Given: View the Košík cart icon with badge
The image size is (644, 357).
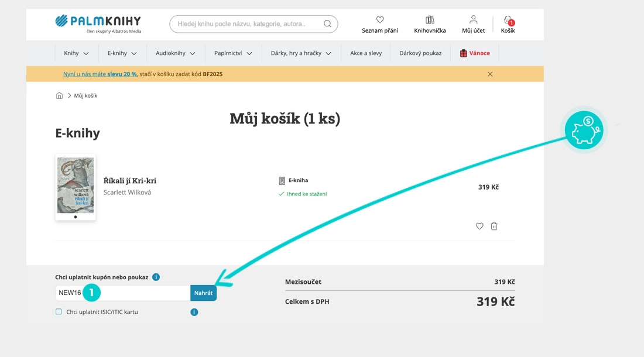Looking at the screenshot, I should pyautogui.click(x=507, y=20).
